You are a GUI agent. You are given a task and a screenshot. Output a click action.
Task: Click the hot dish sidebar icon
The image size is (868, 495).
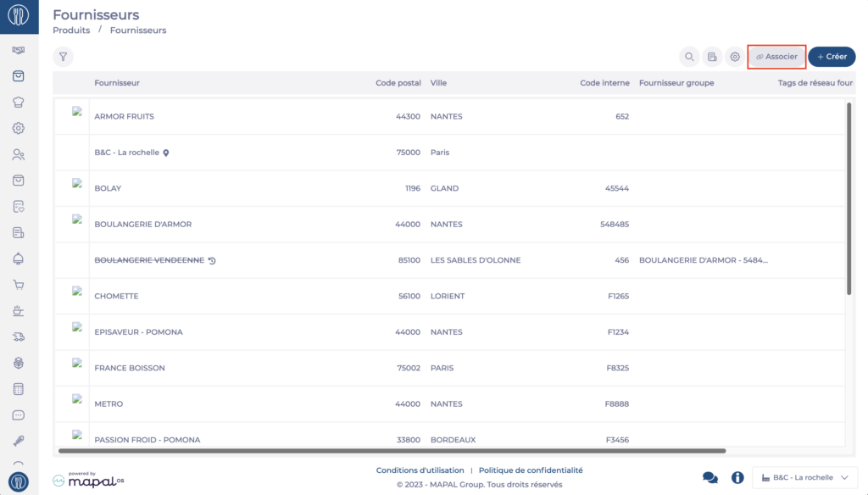[x=19, y=310]
